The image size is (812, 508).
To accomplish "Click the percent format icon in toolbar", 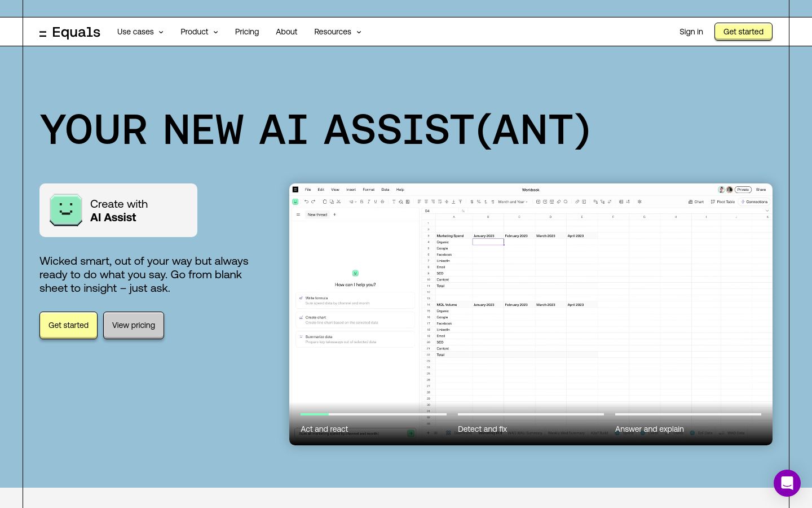I will pyautogui.click(x=479, y=202).
